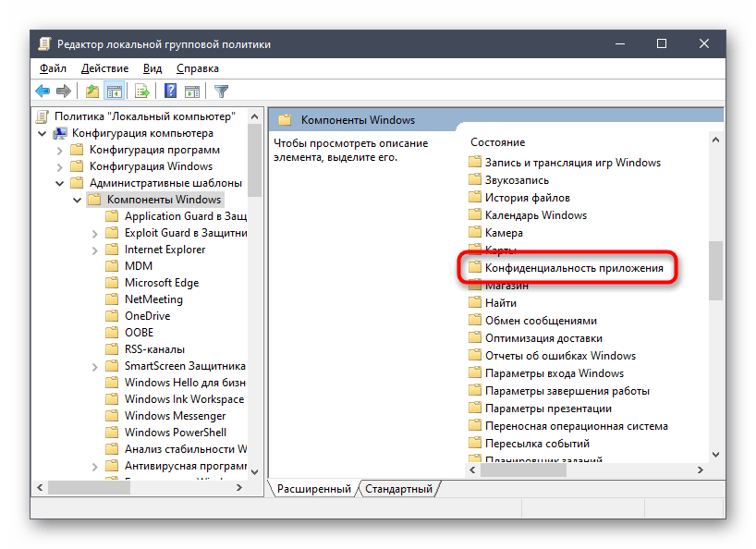The width and height of the screenshot is (756, 549).
Task: Open the Filter toolbar icon
Action: coord(221,91)
